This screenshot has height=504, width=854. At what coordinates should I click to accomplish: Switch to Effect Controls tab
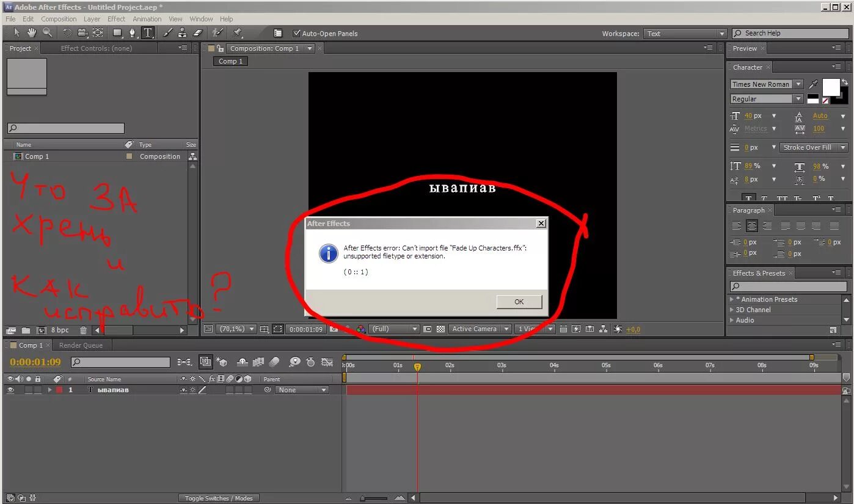click(x=97, y=48)
